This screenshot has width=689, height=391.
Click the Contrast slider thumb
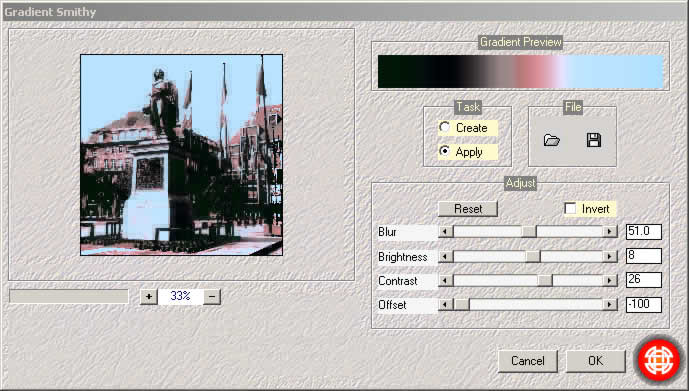click(545, 280)
